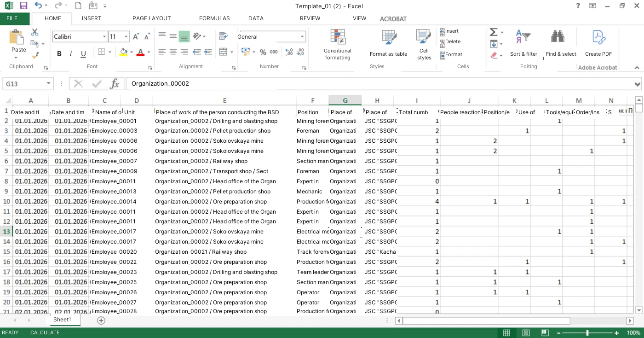
Task: Open Format as table gallery
Action: click(x=388, y=44)
